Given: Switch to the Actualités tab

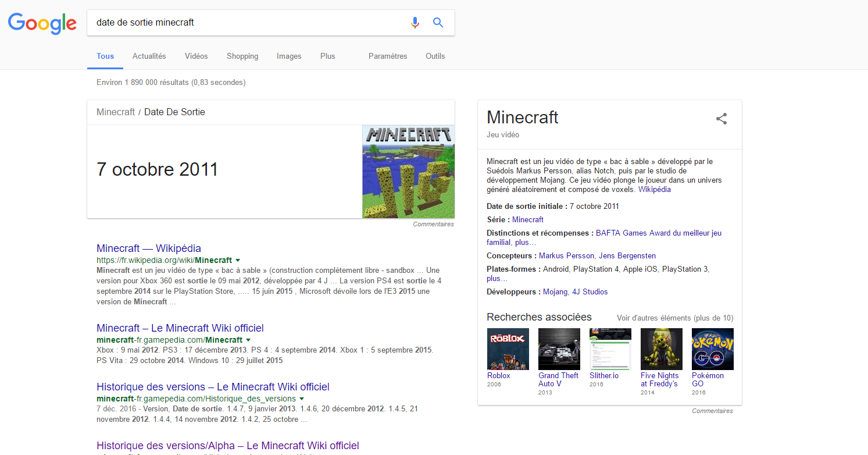Looking at the screenshot, I should [x=149, y=56].
